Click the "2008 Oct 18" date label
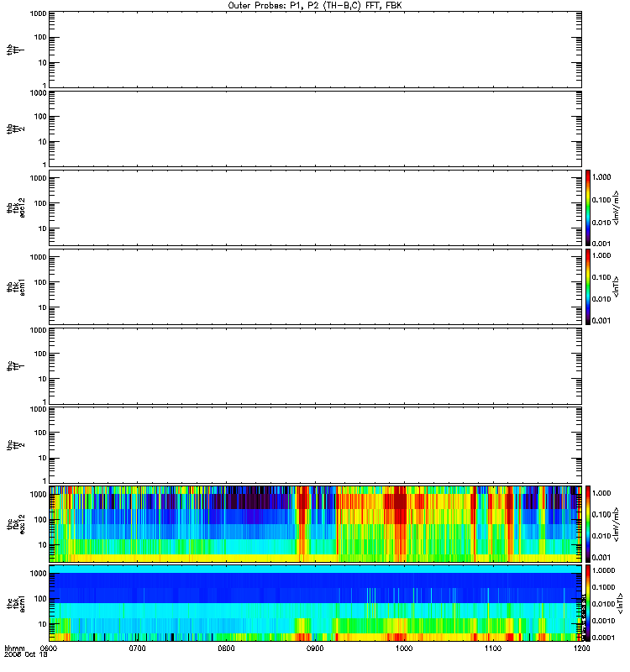The width and height of the screenshot is (630, 672). click(x=26, y=655)
